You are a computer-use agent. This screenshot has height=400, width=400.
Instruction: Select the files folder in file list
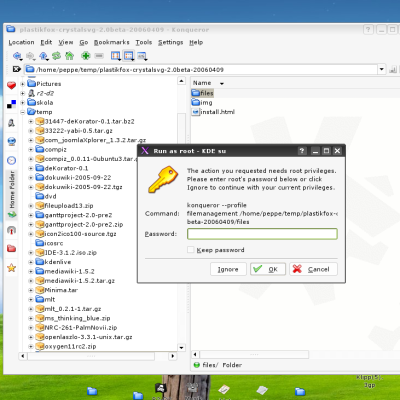pyautogui.click(x=203, y=93)
